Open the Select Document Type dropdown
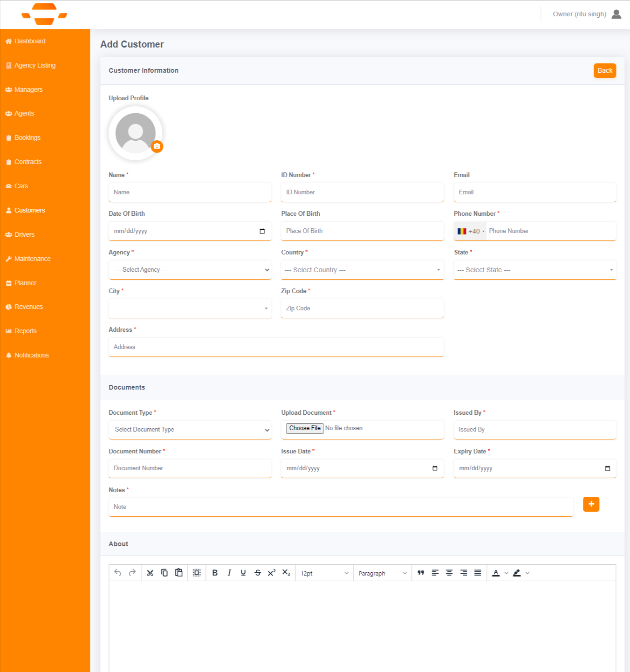 pos(190,430)
